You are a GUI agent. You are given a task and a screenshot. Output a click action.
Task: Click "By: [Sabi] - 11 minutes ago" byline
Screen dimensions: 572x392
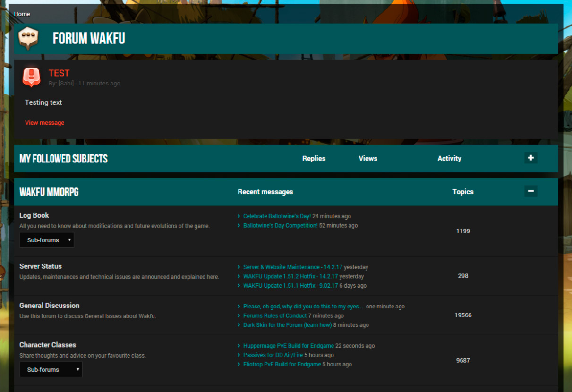point(85,84)
